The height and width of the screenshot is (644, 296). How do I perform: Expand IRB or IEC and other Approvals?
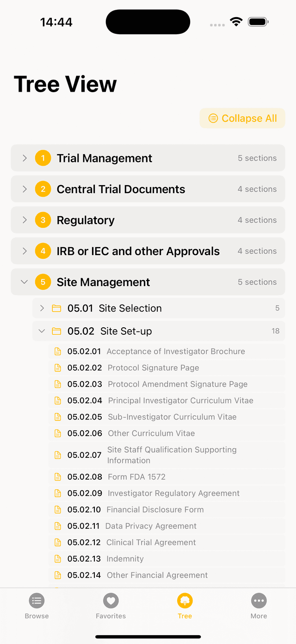click(x=148, y=251)
